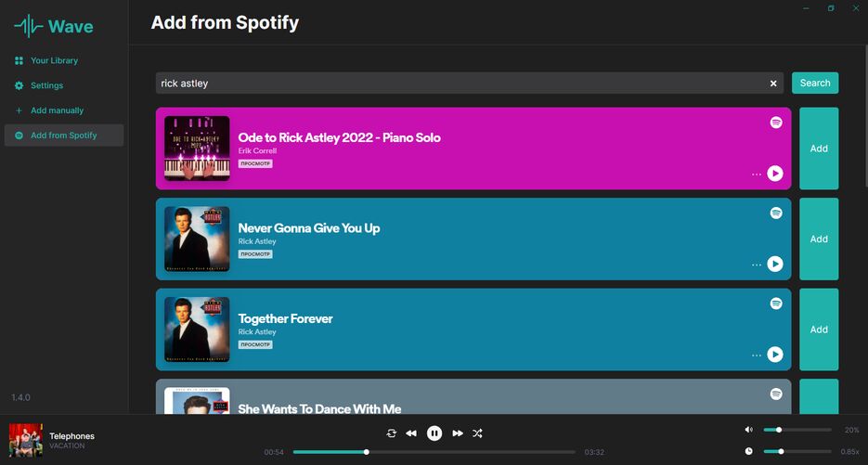Play preview of Never Gonna Give You Up
Viewport: 868px width, 465px height.
point(775,265)
